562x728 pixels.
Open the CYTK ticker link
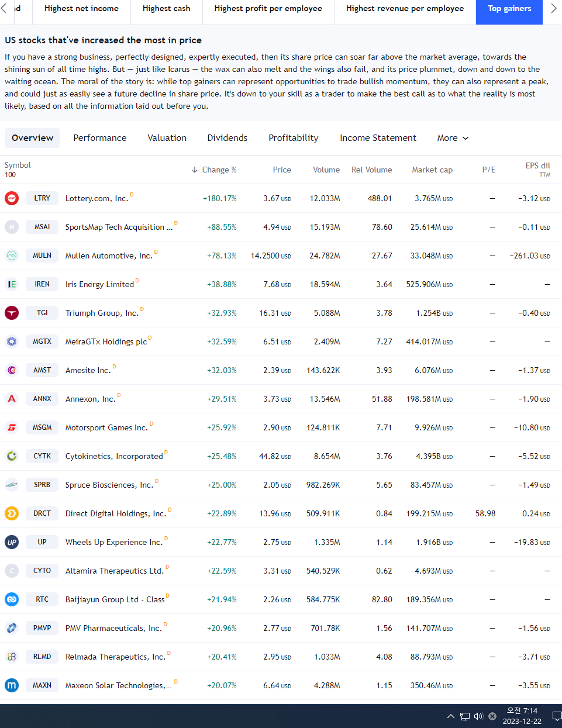pyautogui.click(x=42, y=456)
